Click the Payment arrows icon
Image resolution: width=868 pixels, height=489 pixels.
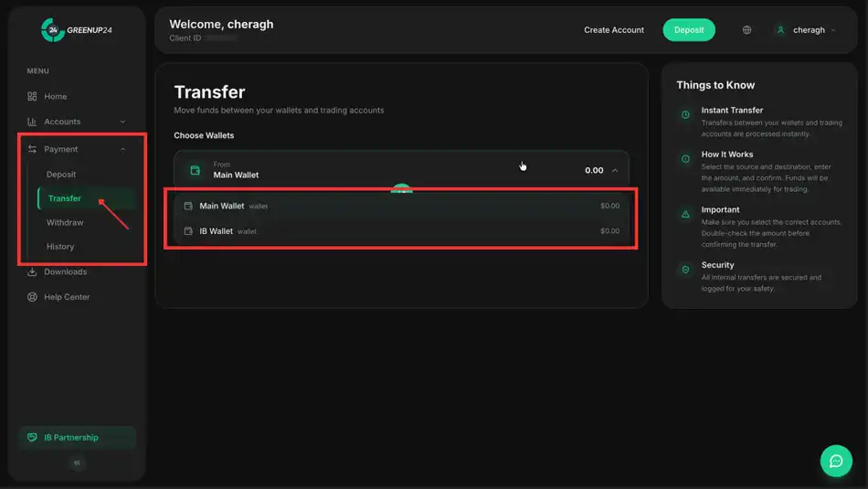click(32, 149)
